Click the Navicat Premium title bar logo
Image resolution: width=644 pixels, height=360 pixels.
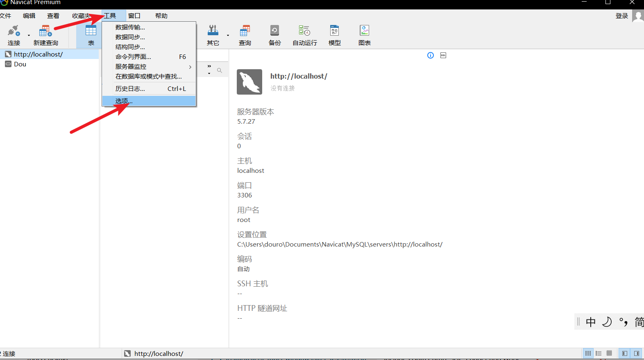pyautogui.click(x=4, y=2)
